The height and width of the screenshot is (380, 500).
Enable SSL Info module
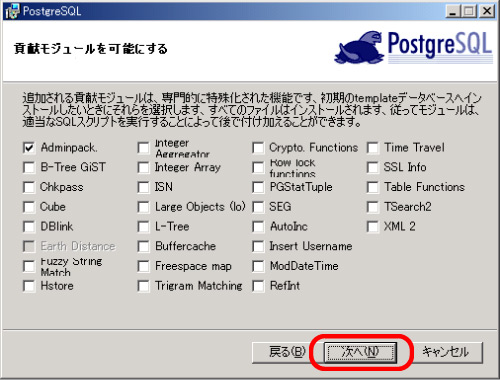(373, 167)
